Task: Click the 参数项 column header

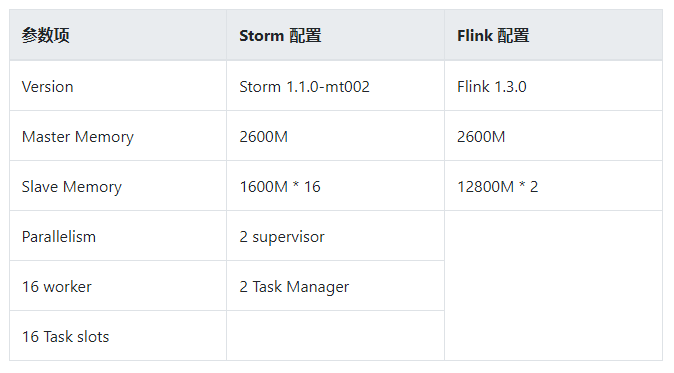Action: pos(118,35)
